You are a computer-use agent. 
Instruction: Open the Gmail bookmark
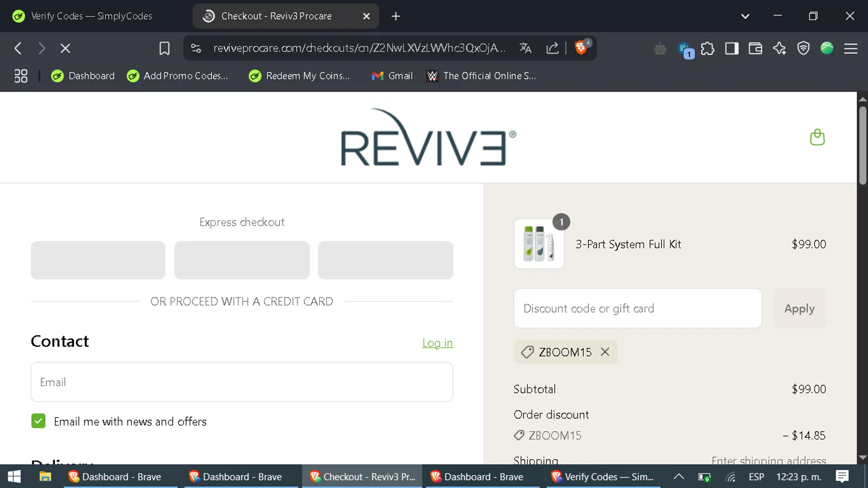pyautogui.click(x=392, y=76)
